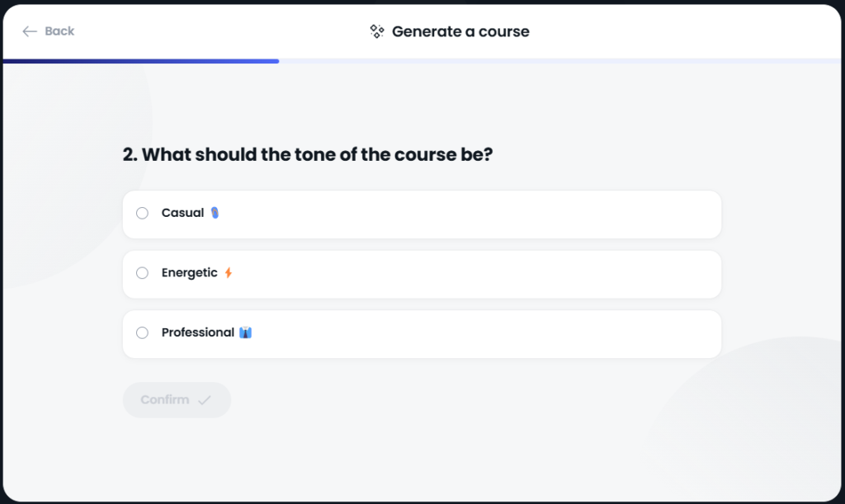
Task: Click the filled part of progress bar
Action: click(141, 61)
